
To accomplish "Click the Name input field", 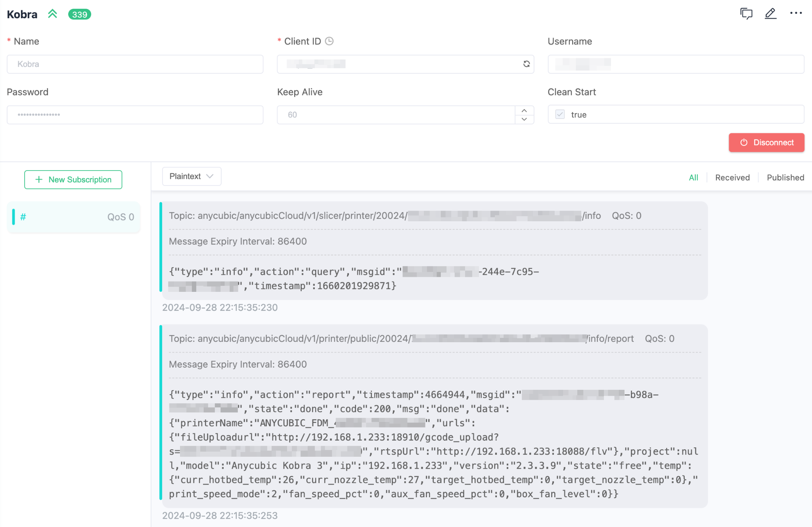I will point(135,64).
